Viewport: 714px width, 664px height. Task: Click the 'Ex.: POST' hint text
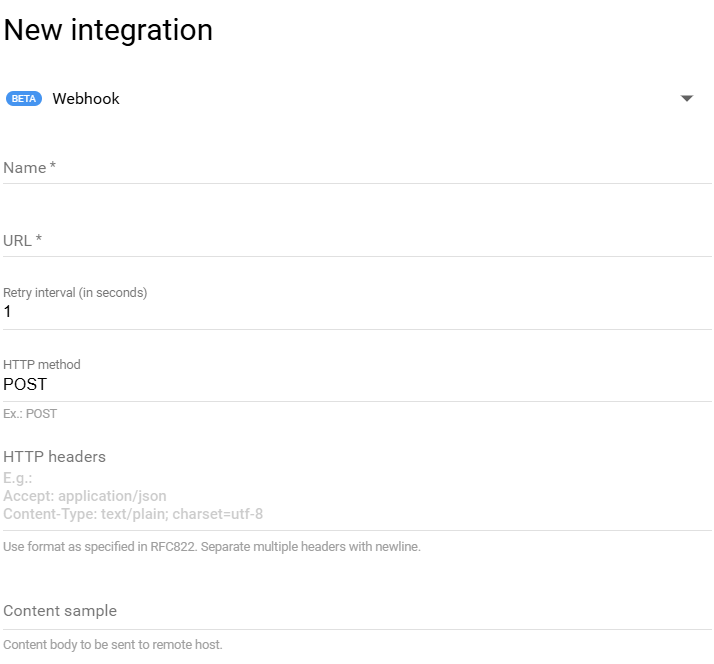[x=30, y=413]
